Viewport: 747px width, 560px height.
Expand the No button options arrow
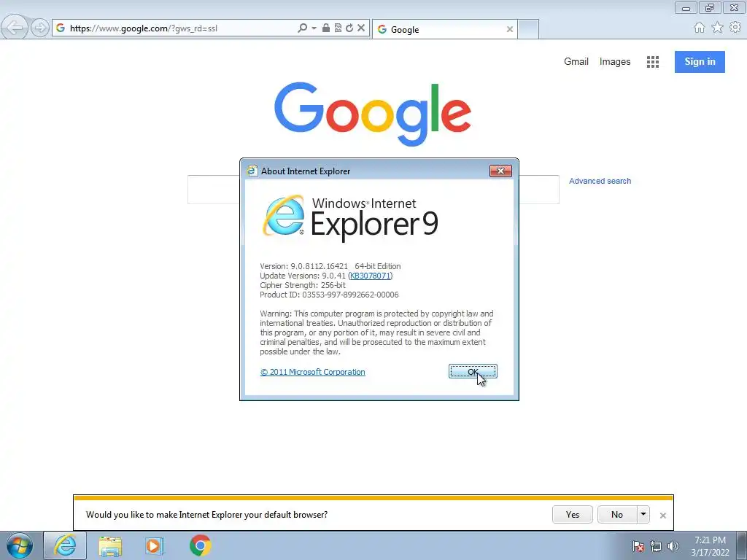click(643, 514)
